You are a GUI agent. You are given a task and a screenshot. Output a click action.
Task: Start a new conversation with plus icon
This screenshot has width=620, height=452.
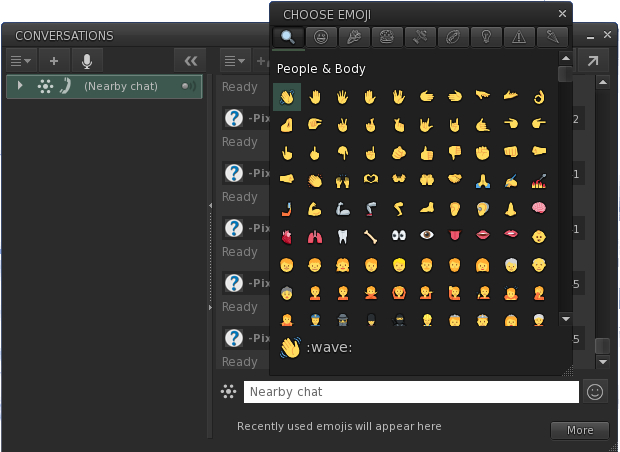click(54, 61)
